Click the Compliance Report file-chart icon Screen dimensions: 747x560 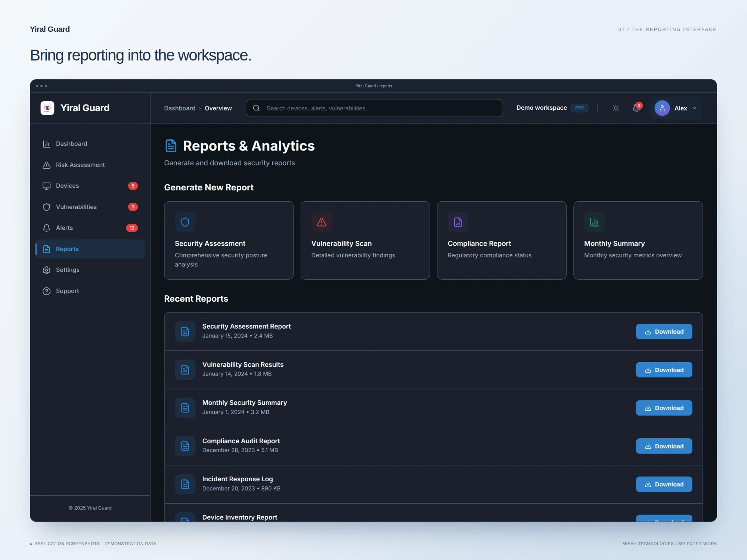[x=458, y=222]
